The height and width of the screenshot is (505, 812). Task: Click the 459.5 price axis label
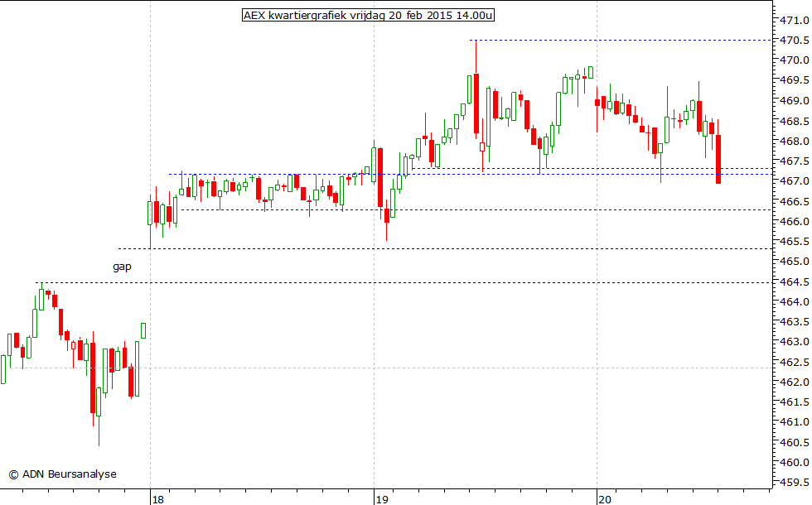(795, 483)
